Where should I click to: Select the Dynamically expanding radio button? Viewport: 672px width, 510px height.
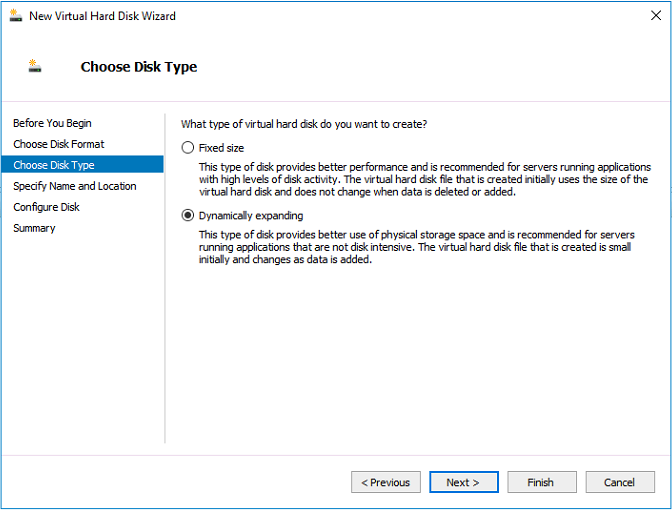click(x=188, y=215)
